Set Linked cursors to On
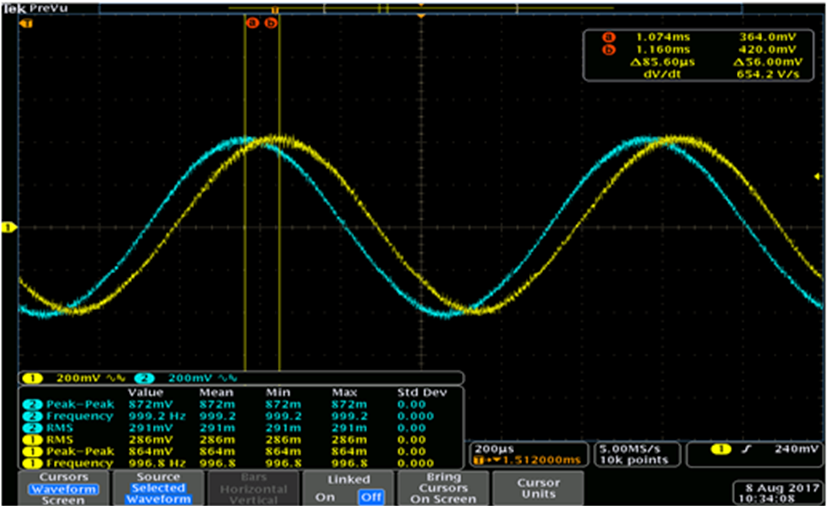The height and width of the screenshot is (506, 828). [325, 497]
